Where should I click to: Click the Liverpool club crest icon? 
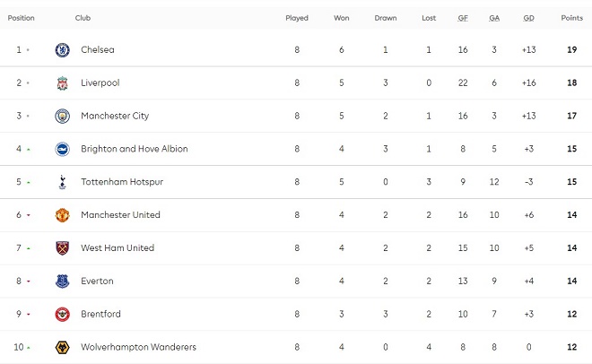coord(62,83)
